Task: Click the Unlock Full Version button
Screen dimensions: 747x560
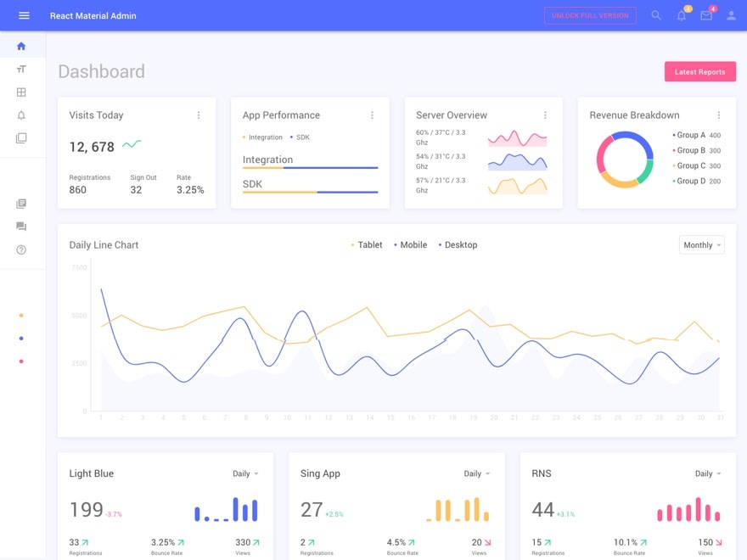Action: [x=590, y=16]
